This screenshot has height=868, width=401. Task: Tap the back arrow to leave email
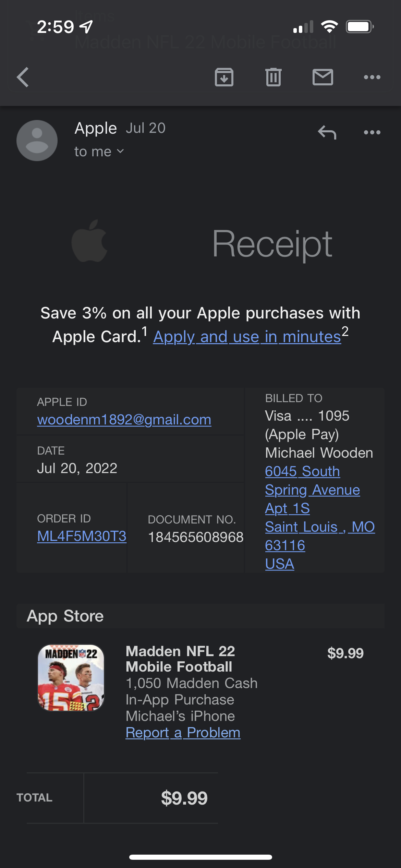pyautogui.click(x=23, y=77)
